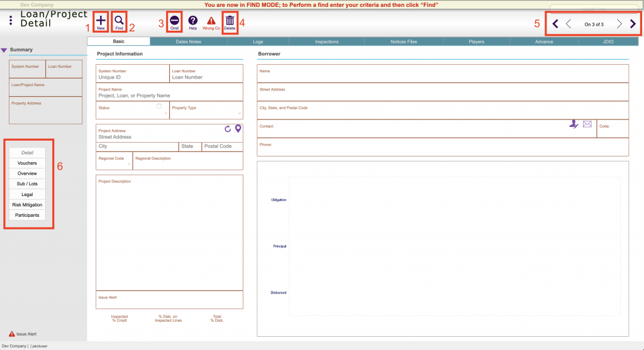Viewport: 644px width, 350px height.
Task: Click the Delete trash icon
Action: coord(230,22)
